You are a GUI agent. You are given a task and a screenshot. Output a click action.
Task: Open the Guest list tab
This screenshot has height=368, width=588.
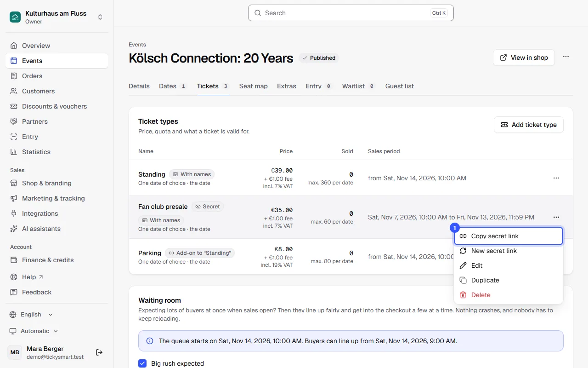click(400, 86)
